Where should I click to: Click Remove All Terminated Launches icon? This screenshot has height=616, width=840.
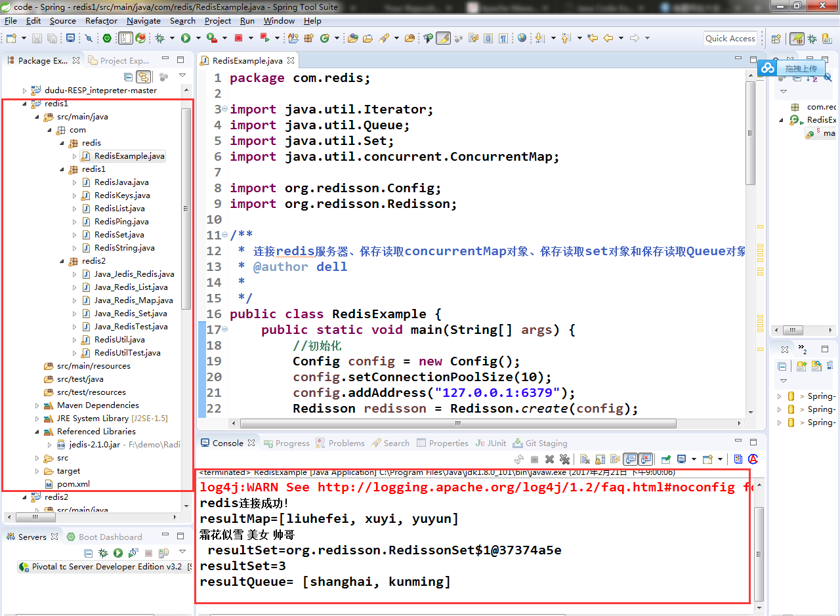click(564, 459)
